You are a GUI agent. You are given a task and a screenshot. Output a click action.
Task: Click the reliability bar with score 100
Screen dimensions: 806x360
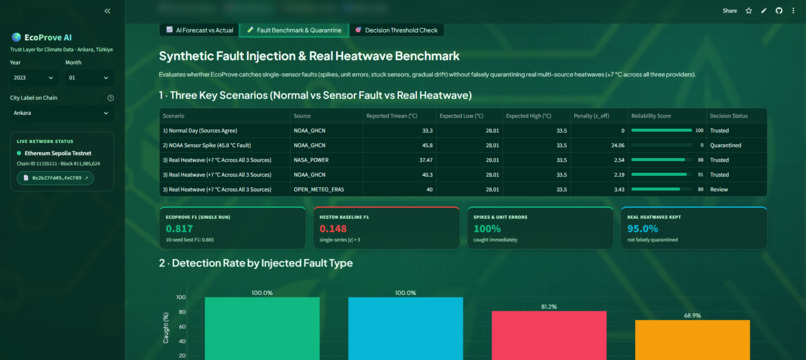pos(661,131)
